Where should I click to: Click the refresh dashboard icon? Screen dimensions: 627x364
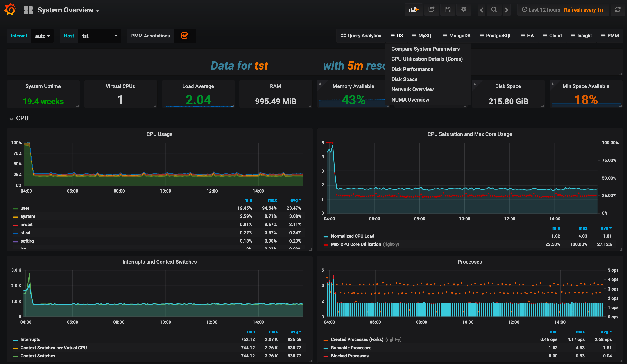[618, 10]
